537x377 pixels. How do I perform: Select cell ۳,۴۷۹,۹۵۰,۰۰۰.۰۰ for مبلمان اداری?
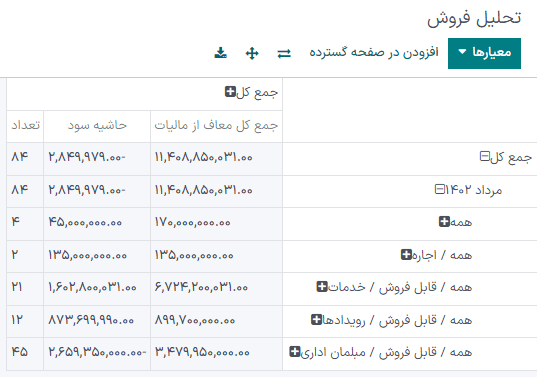pyautogui.click(x=216, y=353)
